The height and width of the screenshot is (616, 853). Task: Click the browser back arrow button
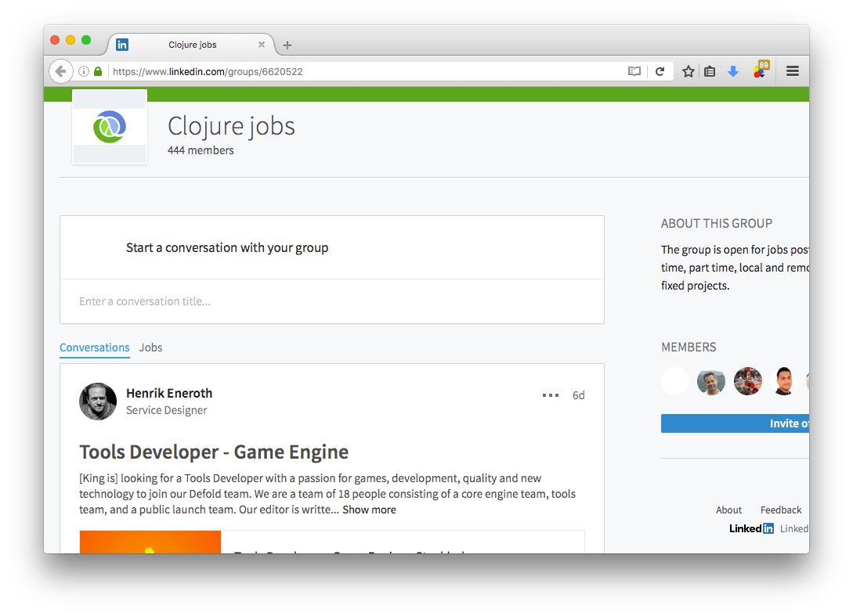(61, 71)
